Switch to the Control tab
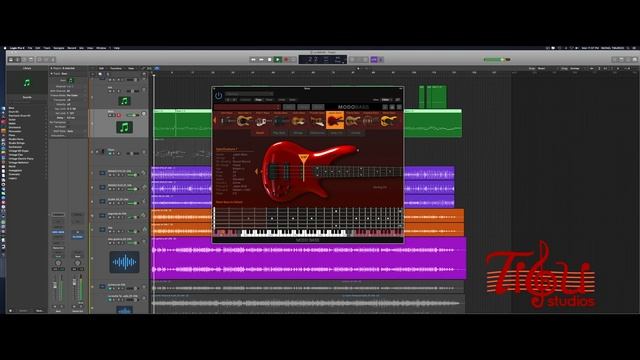The height and width of the screenshot is (360, 640). (356, 133)
